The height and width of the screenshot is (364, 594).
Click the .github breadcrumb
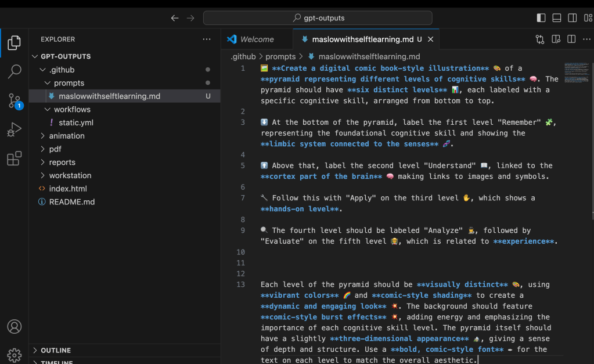(x=243, y=56)
